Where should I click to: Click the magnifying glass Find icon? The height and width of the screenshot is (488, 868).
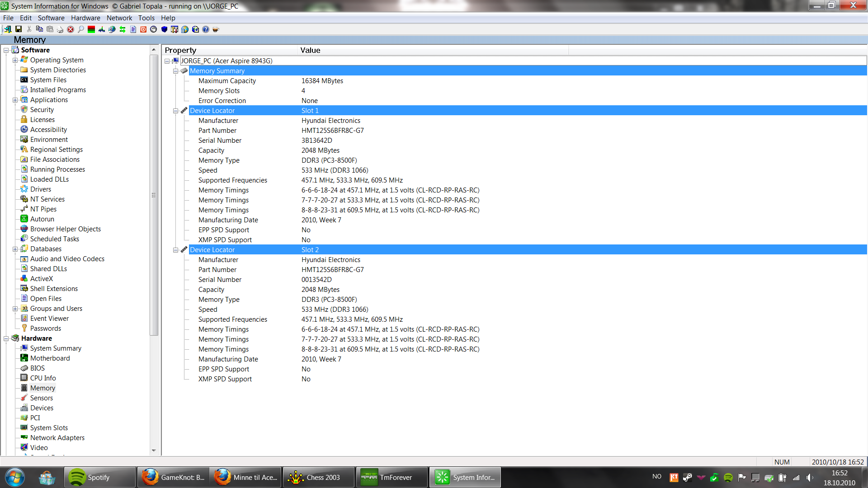[x=81, y=29]
